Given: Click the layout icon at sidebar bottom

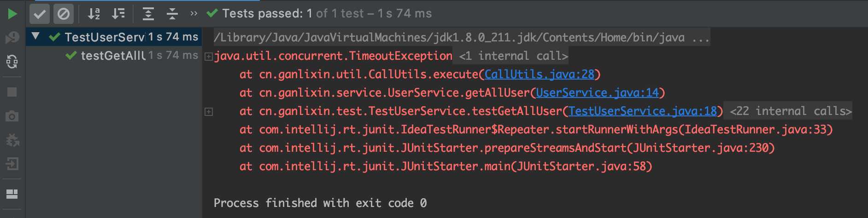Looking at the screenshot, I should pos(12,194).
